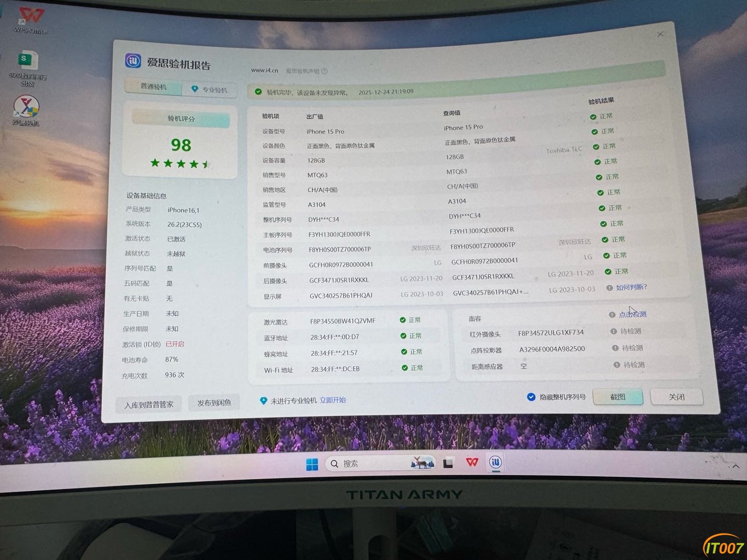Screen dimensions: 747x560
Task: Switch to the 专业验机 tab
Action: pyautogui.click(x=210, y=90)
